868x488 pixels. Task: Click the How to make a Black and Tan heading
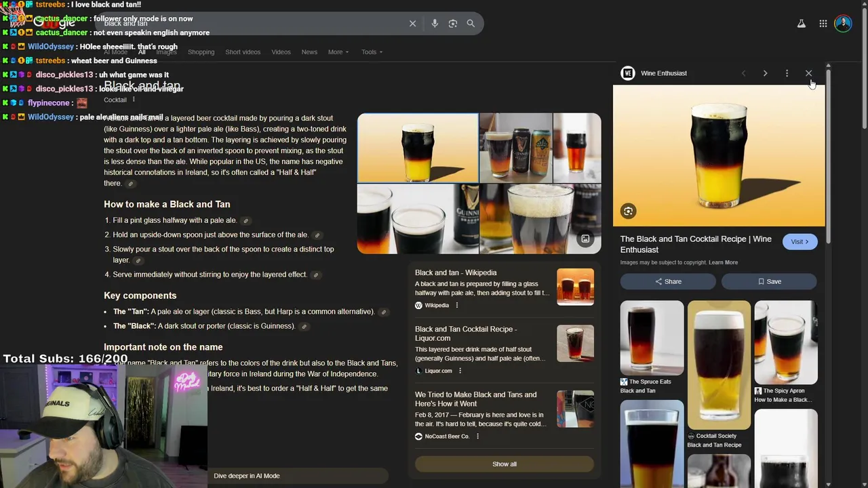pyautogui.click(x=167, y=204)
